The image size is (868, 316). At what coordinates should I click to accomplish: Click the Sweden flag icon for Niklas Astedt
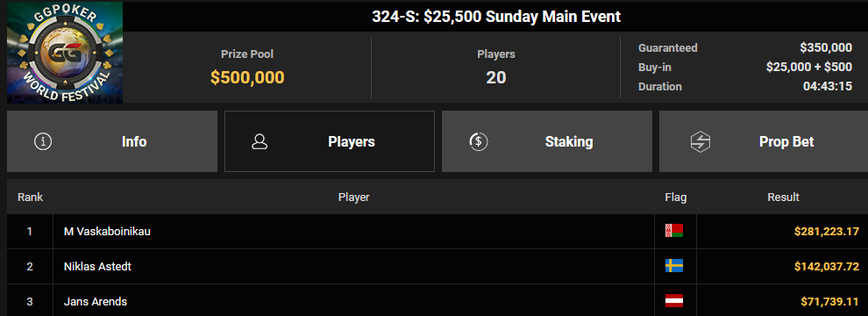point(673,266)
